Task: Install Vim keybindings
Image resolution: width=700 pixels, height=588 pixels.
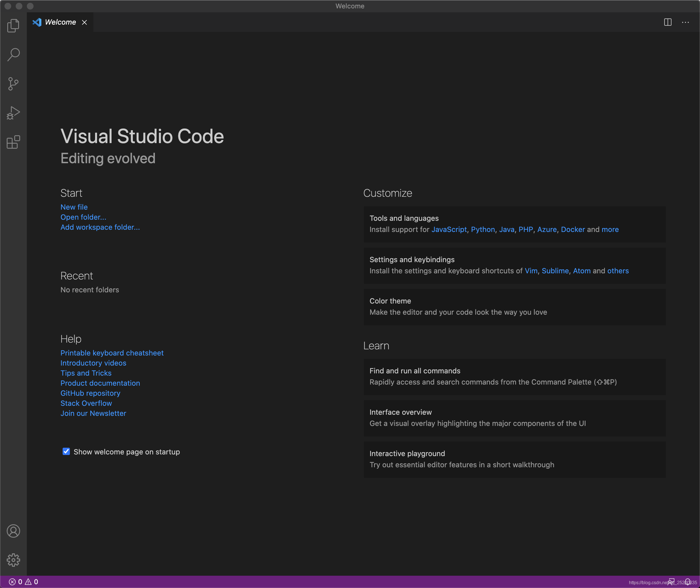Action: click(531, 271)
